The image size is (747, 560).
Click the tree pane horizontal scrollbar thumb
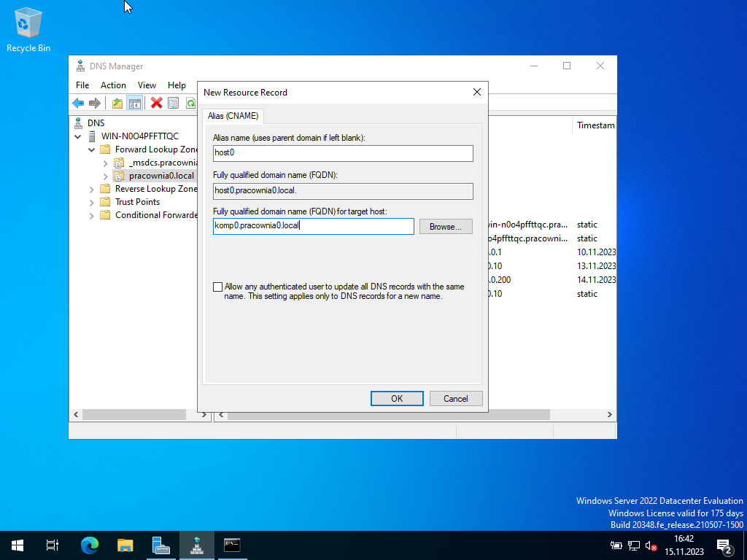pos(134,415)
